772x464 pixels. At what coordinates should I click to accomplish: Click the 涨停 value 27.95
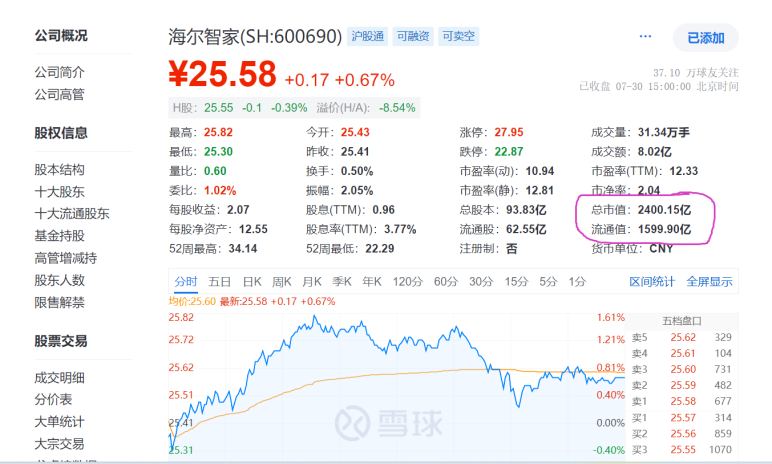(x=509, y=133)
